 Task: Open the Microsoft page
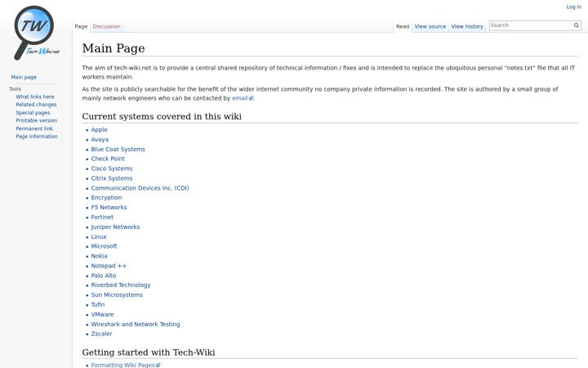[x=104, y=246]
